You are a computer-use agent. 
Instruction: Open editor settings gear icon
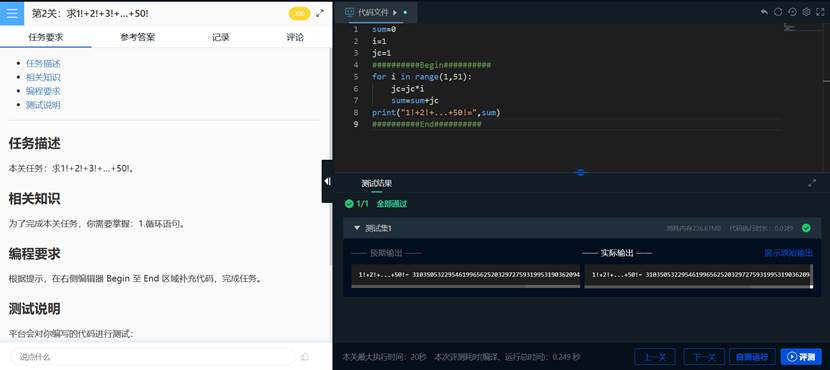[x=806, y=12]
